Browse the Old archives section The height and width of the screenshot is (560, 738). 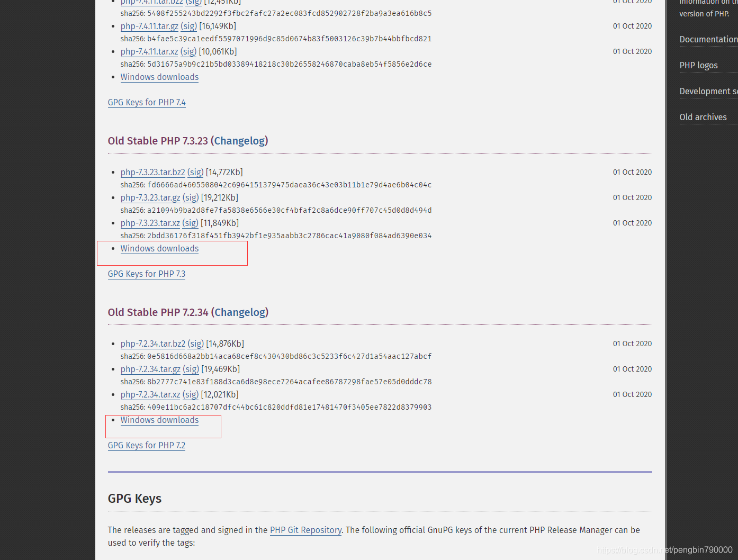[703, 117]
